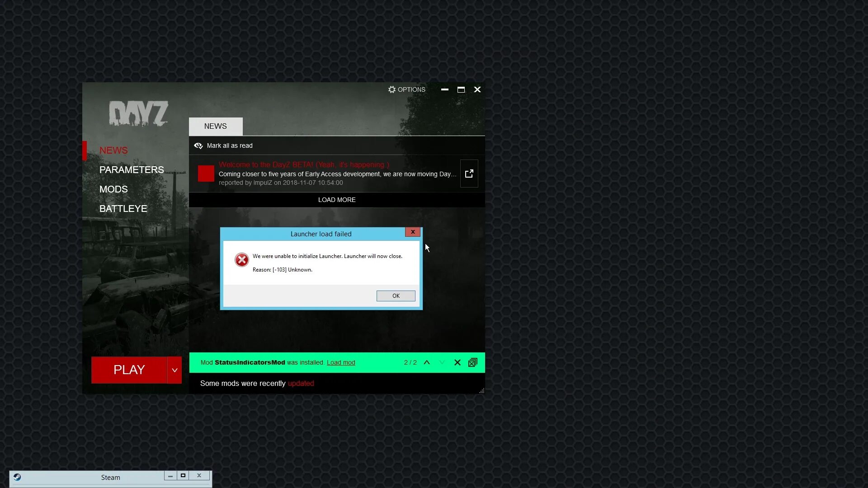This screenshot has width=868, height=488.
Task: Click the PLAY button
Action: pos(129,370)
